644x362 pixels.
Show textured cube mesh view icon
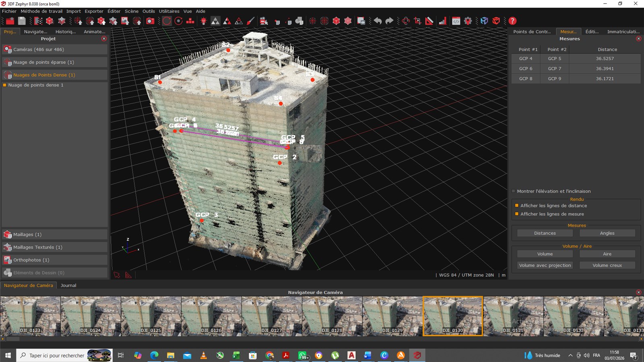pos(348,21)
